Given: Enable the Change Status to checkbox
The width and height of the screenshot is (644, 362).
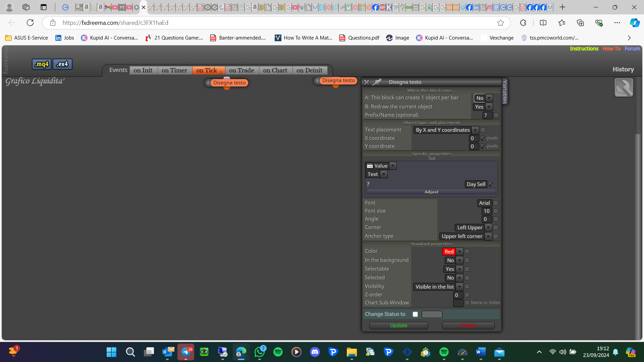Looking at the screenshot, I should 415,314.
